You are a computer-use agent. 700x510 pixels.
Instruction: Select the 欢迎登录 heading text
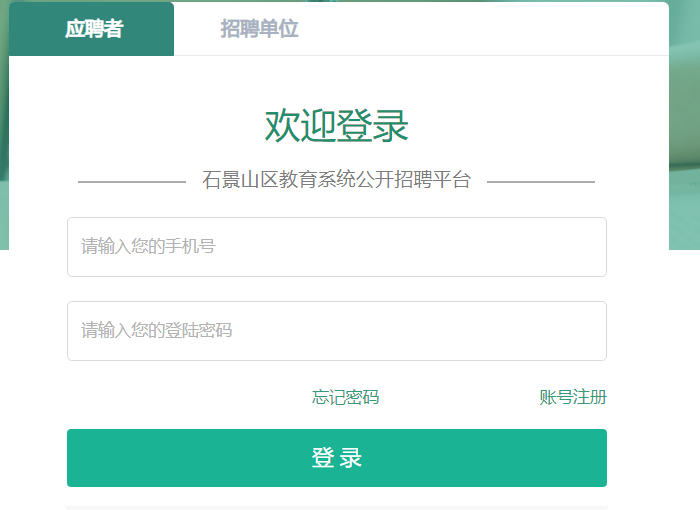pyautogui.click(x=337, y=126)
